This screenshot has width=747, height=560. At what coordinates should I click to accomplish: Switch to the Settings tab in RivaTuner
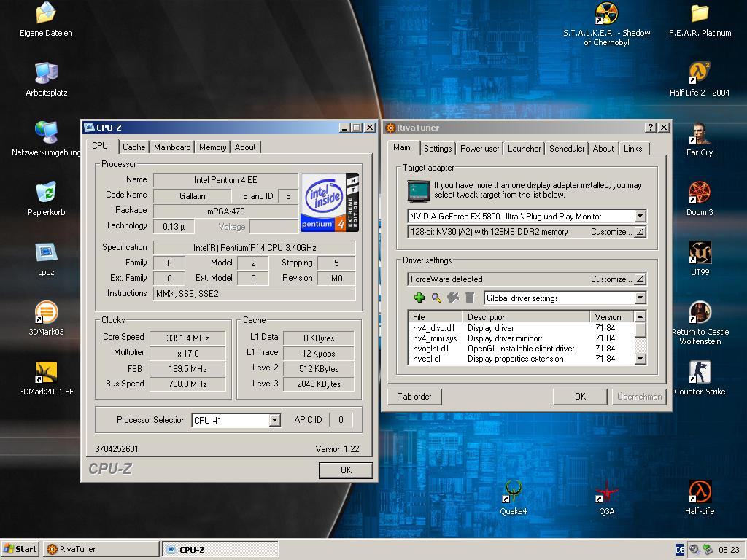pyautogui.click(x=438, y=149)
